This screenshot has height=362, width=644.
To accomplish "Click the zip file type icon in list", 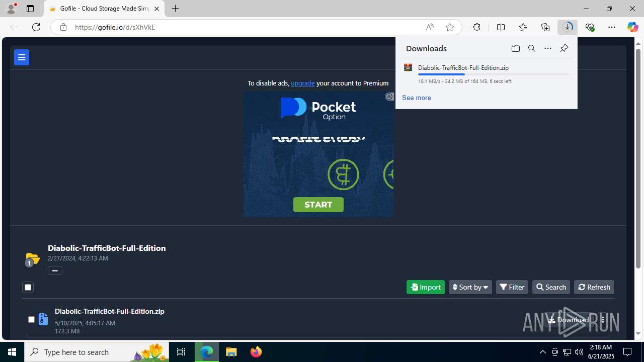I will click(43, 319).
